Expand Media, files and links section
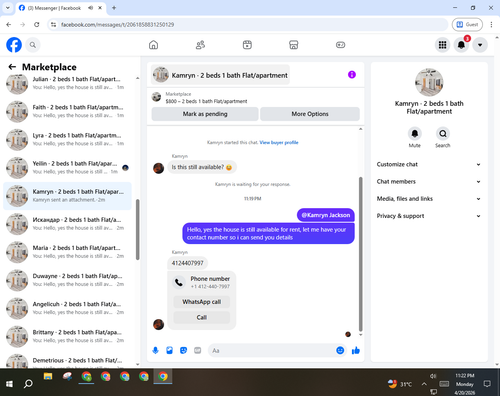This screenshot has width=500, height=396. [x=429, y=199]
